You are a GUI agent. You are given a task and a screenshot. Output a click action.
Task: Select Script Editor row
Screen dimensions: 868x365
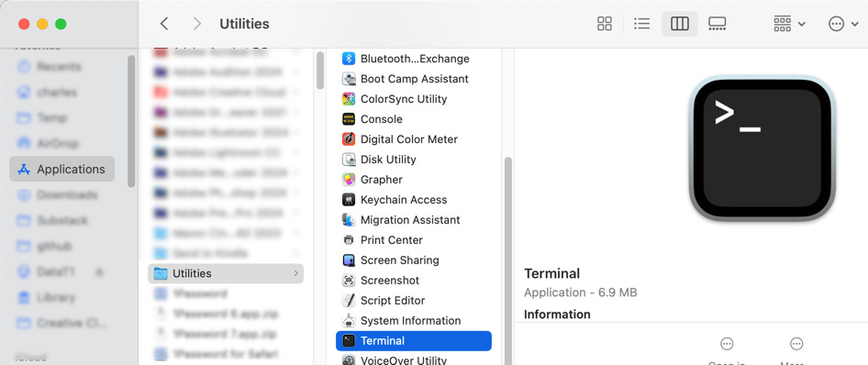pyautogui.click(x=414, y=300)
